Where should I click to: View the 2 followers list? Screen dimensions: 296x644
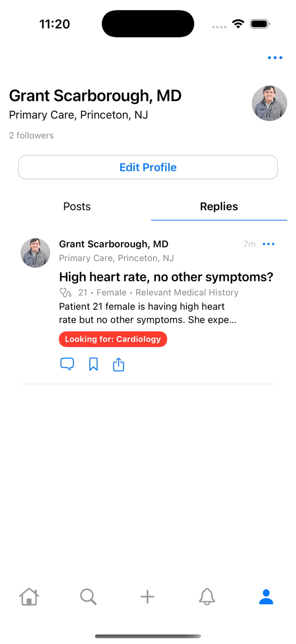tap(31, 135)
